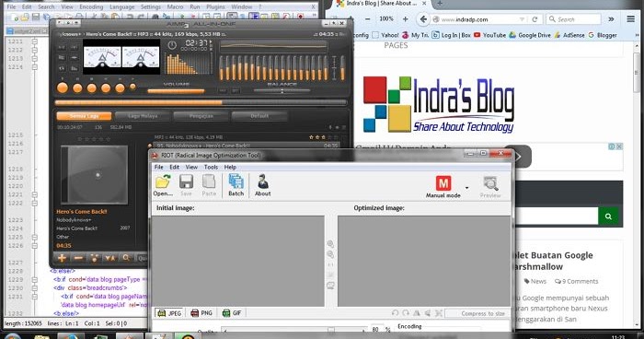Click rotate right icon in RIOT
This screenshot has width=644, height=339.
pos(406,313)
